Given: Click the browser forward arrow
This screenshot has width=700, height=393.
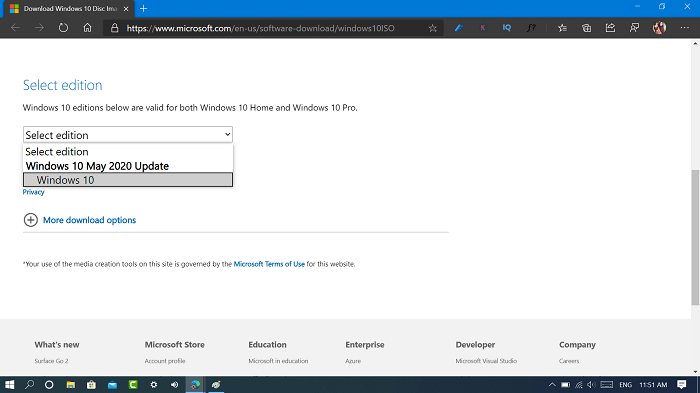Looking at the screenshot, I should 39,28.
